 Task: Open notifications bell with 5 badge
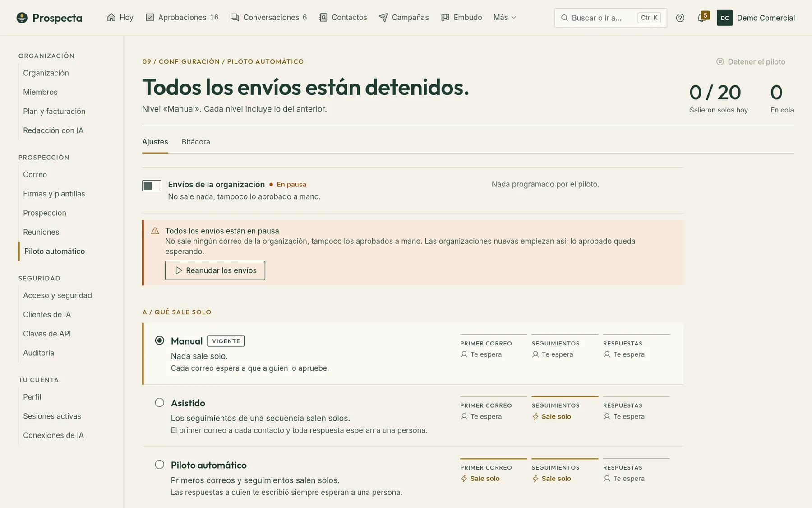point(702,17)
